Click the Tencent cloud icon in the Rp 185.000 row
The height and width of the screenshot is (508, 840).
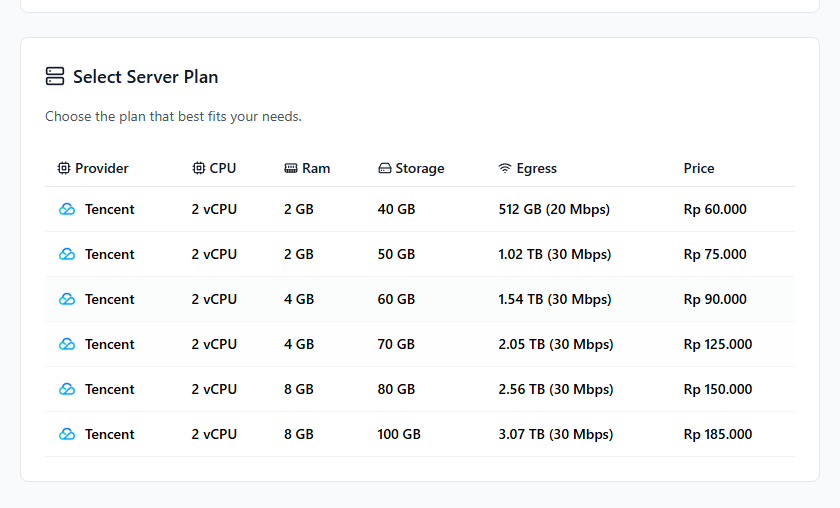click(x=67, y=434)
